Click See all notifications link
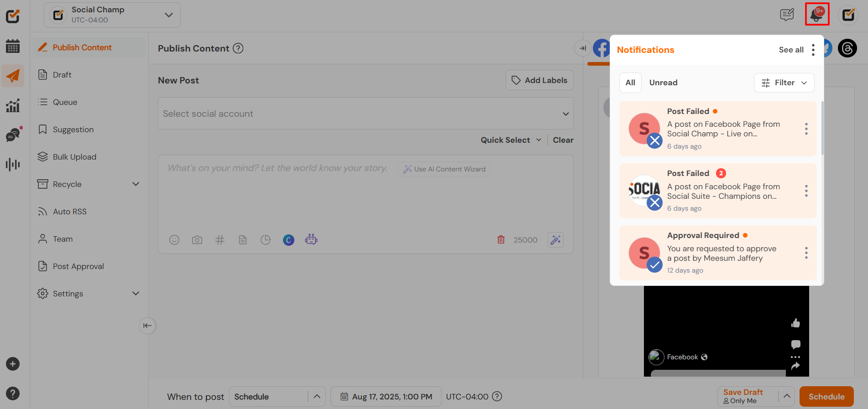 point(791,50)
